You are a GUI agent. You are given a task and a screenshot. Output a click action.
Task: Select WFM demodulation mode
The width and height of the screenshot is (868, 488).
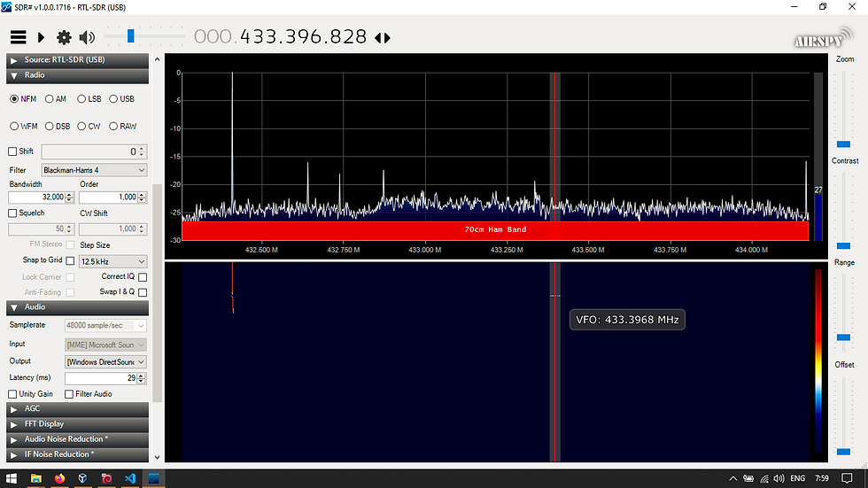tap(24, 126)
